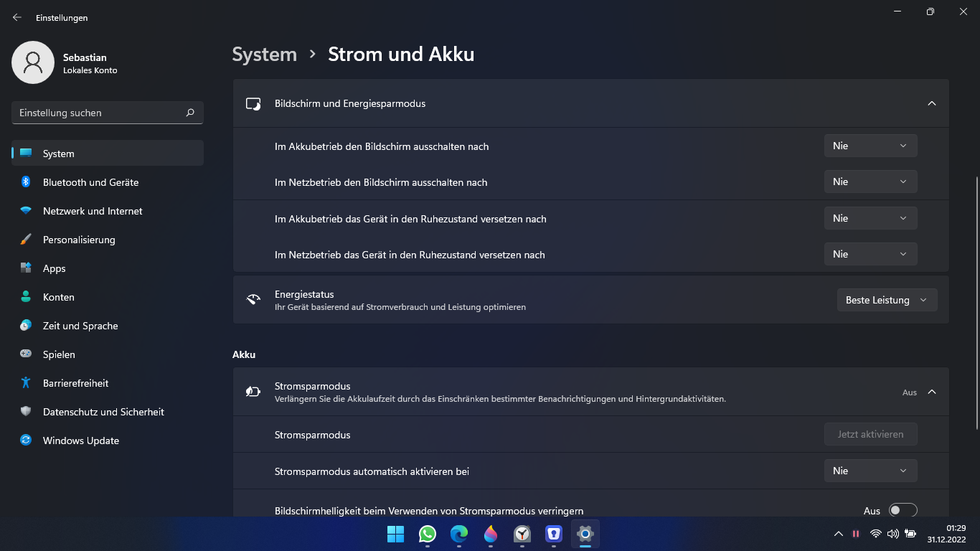Click the Stromsparmodus battery leaf icon
Image resolution: width=980 pixels, height=551 pixels.
253,392
